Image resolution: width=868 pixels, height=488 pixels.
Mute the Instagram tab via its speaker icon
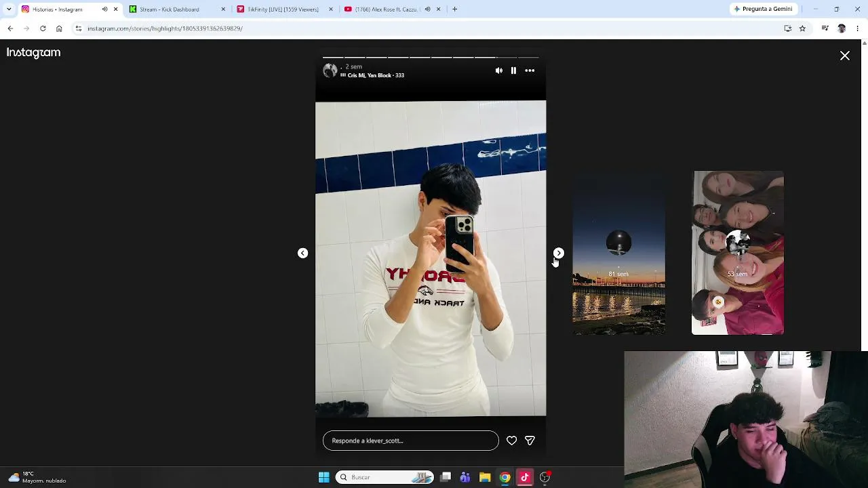[x=104, y=9]
